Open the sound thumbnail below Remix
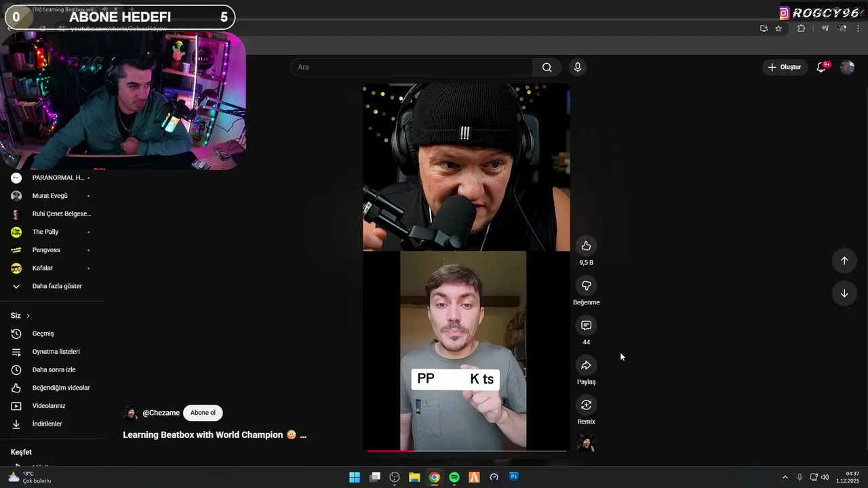Viewport: 868px width, 488px height. click(586, 443)
